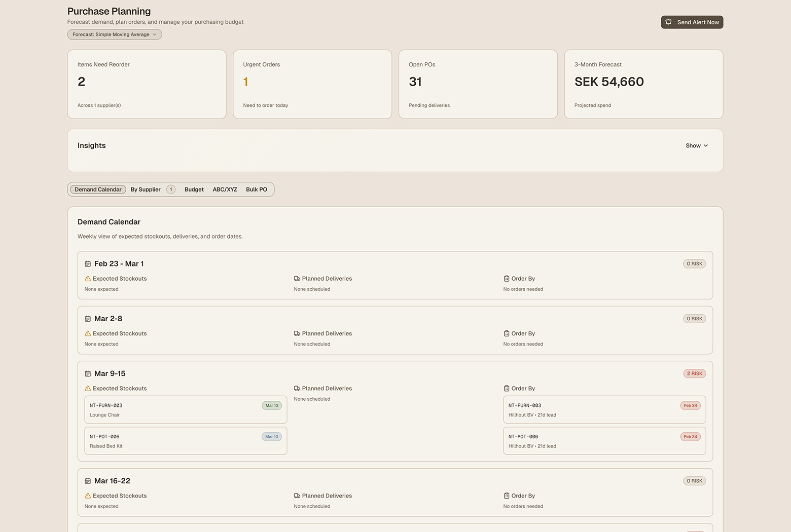Image resolution: width=791 pixels, height=532 pixels.
Task: Select the NT-FURN-003 Lounge Chair stockout card
Action: [x=186, y=409]
